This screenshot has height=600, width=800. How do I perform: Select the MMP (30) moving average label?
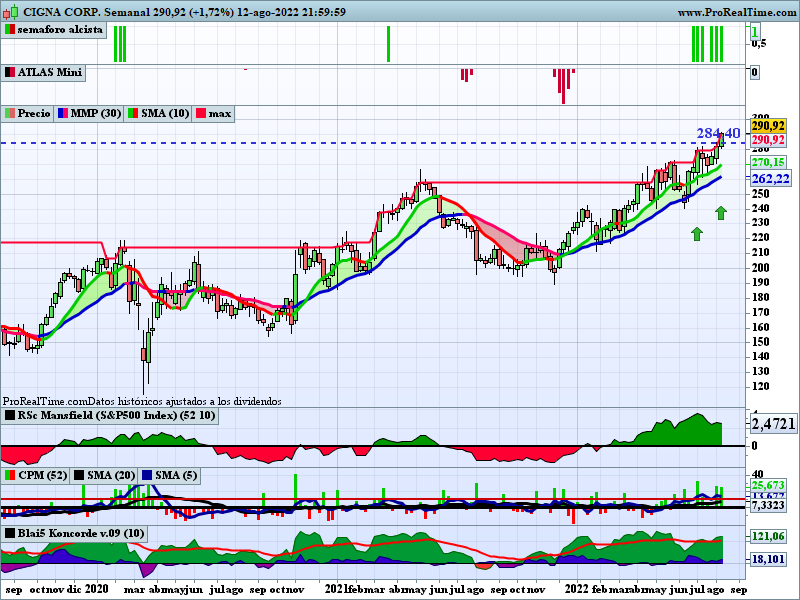95,113
